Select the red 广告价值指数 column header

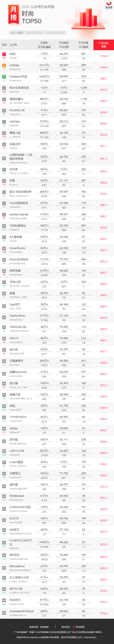click(104, 45)
